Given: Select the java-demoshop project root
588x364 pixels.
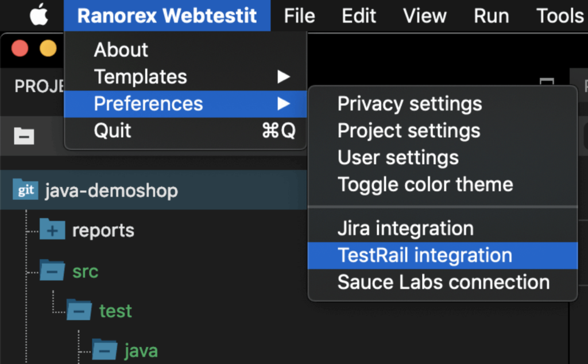Looking at the screenshot, I should (111, 191).
